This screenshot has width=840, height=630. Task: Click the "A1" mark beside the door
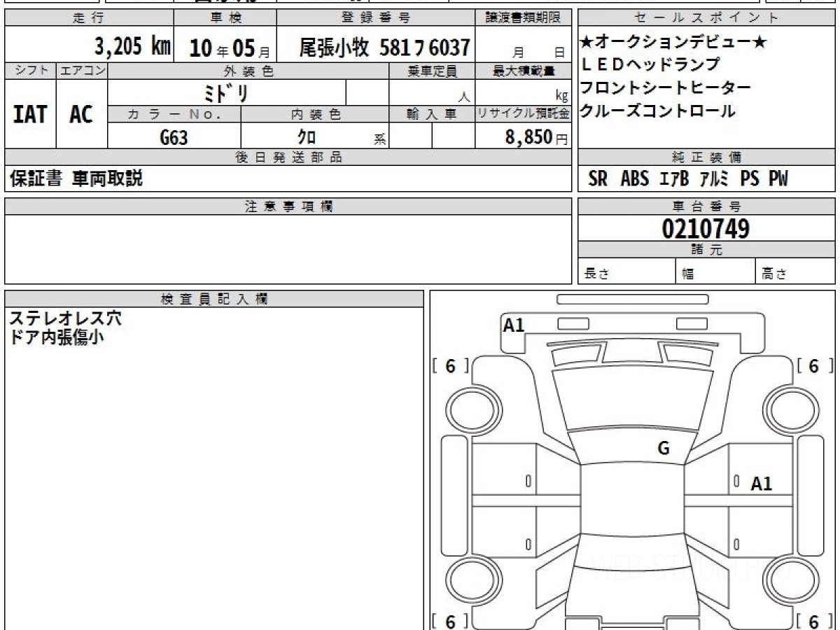point(762,484)
